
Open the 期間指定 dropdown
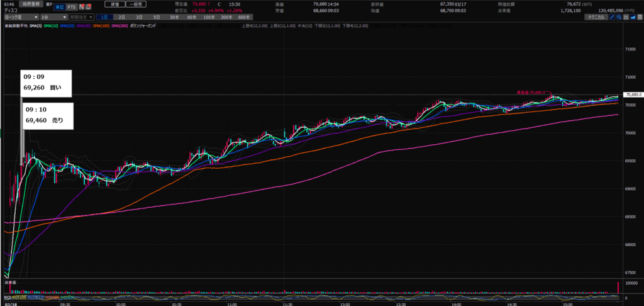click(81, 17)
